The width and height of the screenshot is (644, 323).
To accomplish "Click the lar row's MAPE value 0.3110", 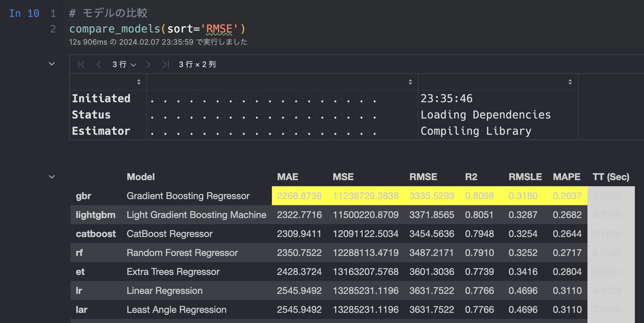I will coord(567,310).
